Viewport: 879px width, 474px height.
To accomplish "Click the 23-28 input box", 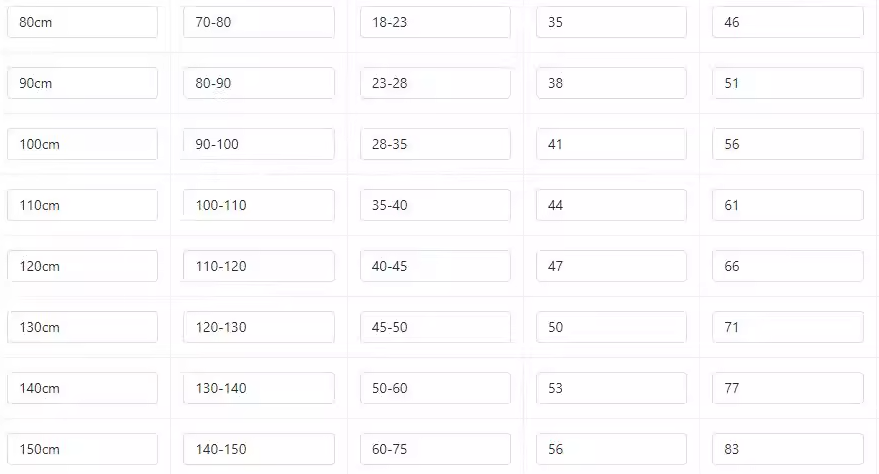I will pos(435,83).
